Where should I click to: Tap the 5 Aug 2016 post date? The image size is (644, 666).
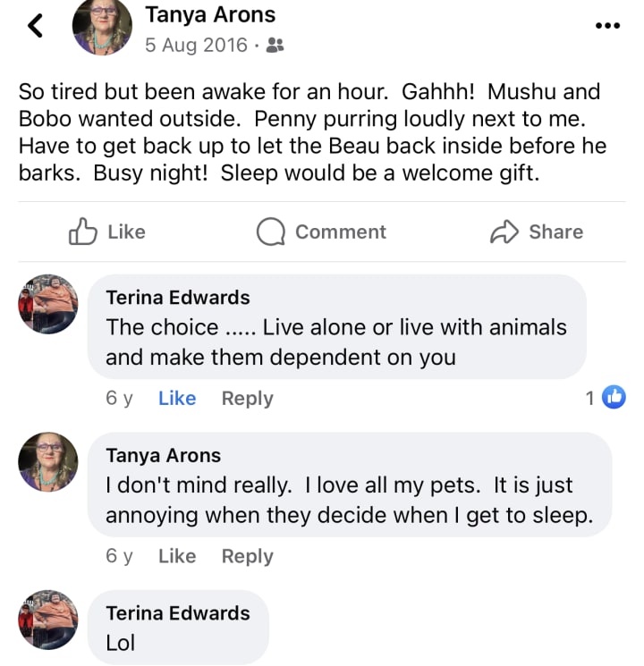click(x=196, y=45)
